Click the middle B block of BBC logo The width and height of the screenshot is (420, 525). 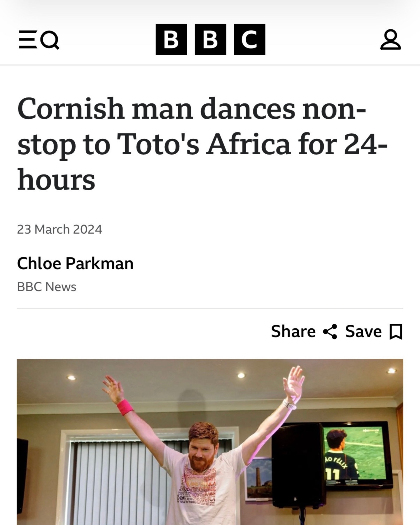(210, 39)
